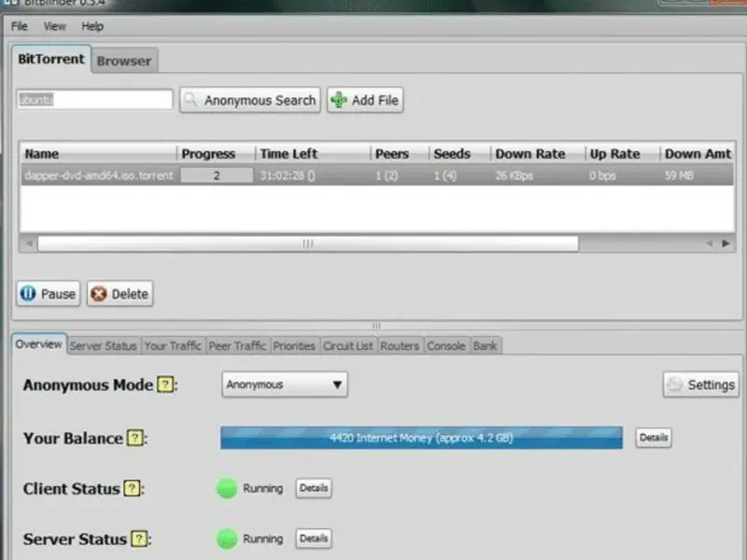This screenshot has height=560, width=747.
Task: Switch to the Priorities tab
Action: (294, 345)
